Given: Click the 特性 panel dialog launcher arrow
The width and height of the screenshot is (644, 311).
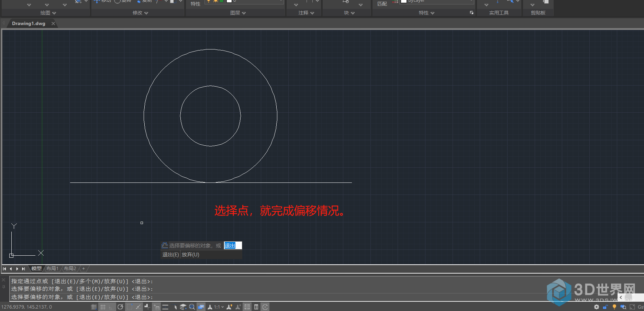Looking at the screenshot, I should (471, 13).
